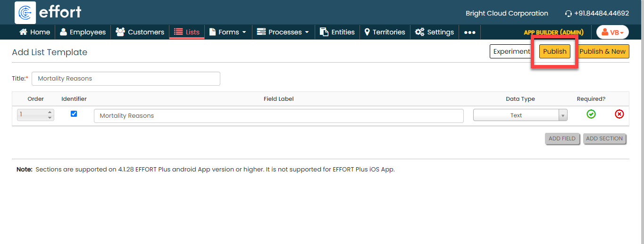Delete field with red X icon
This screenshot has height=244, width=644.
[x=619, y=114]
